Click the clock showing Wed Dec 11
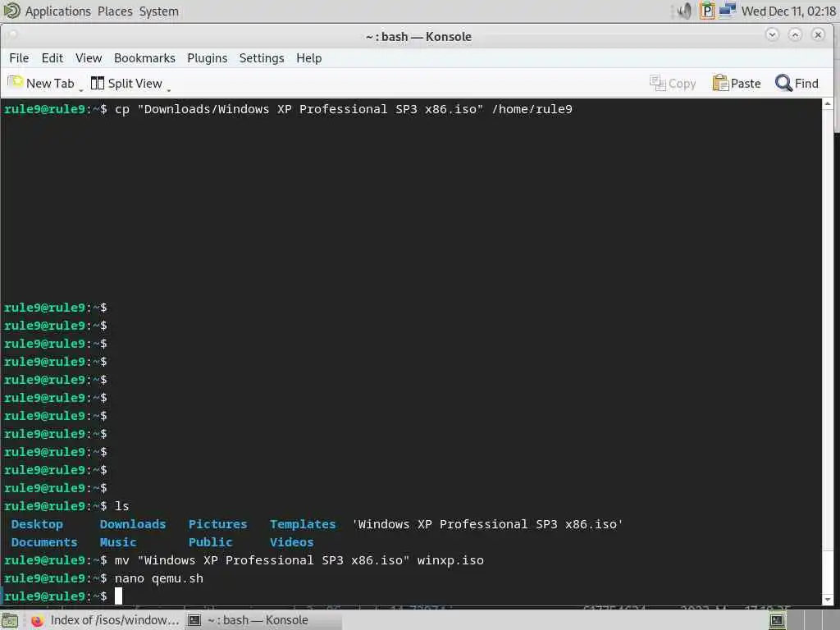 coord(788,11)
